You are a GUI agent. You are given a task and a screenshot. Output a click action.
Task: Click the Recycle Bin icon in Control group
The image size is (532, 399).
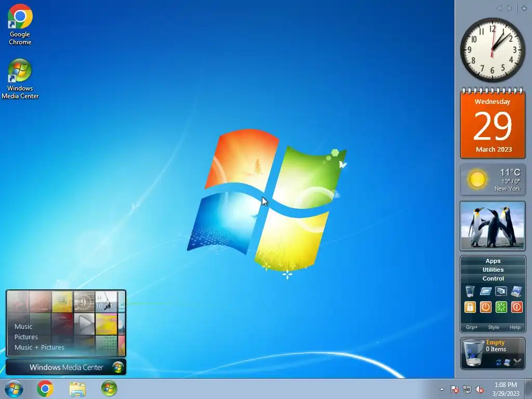[470, 291]
